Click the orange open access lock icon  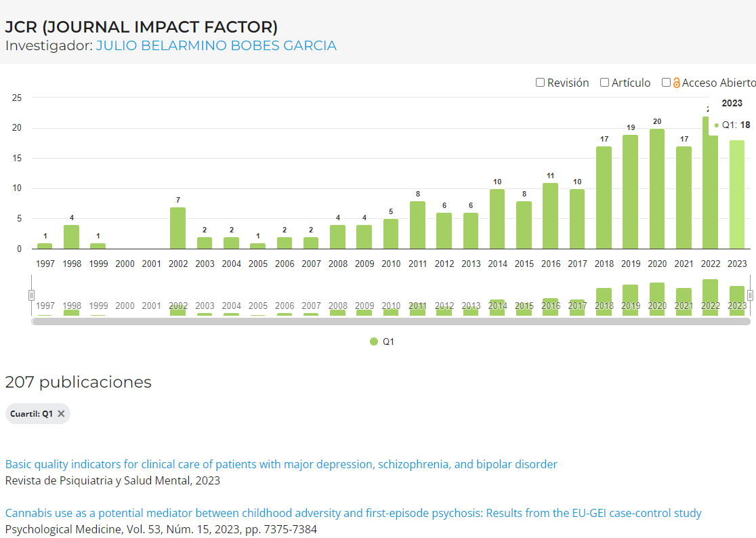tap(676, 83)
